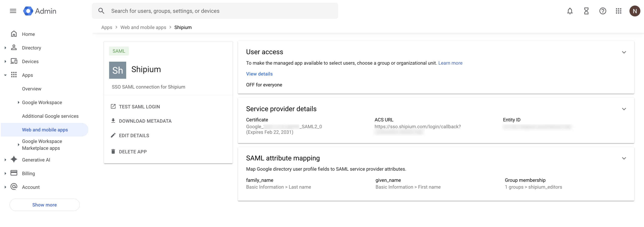Expand the Directory sidebar section
This screenshot has width=644, height=227.
point(5,48)
